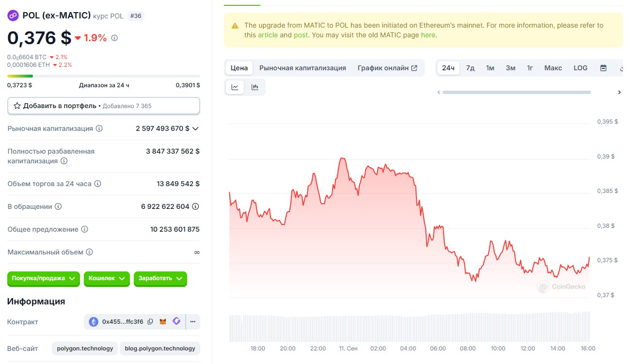Click the right arrow of range scrollbar
638x364 pixels.
click(x=620, y=92)
